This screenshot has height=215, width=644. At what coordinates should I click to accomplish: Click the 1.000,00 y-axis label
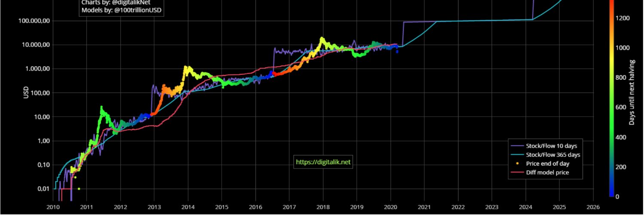[38, 69]
